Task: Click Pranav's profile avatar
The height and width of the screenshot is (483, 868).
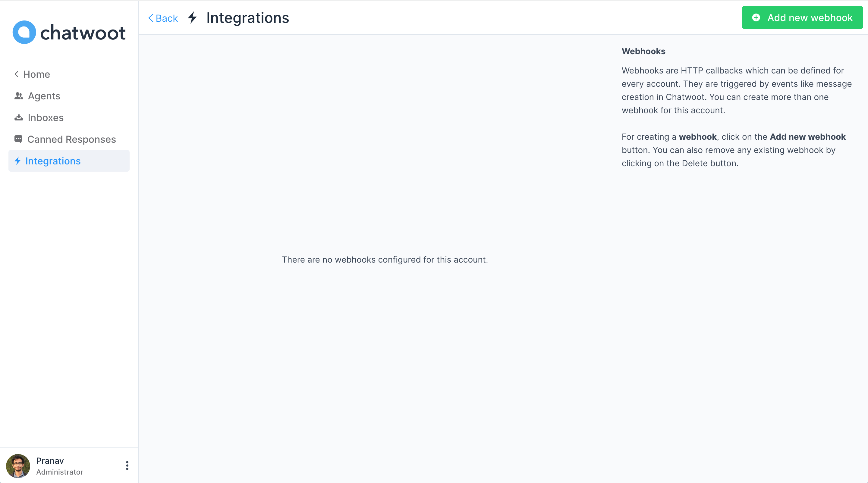Action: (x=18, y=466)
